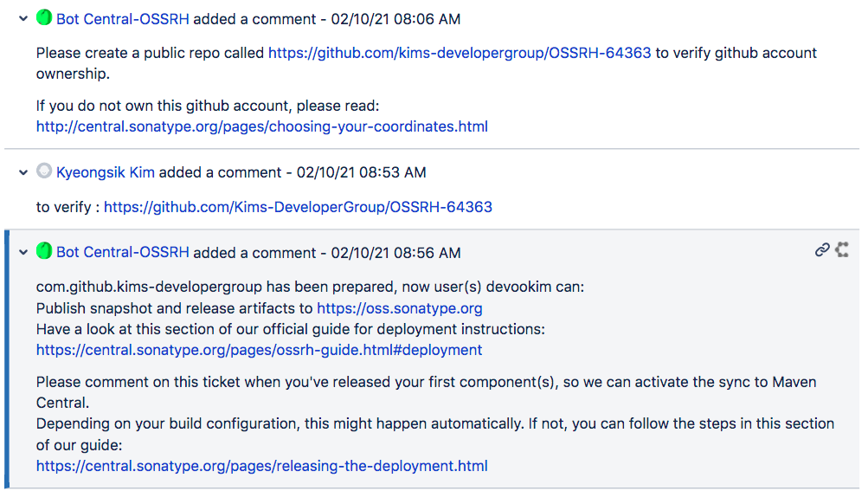Image resolution: width=868 pixels, height=491 pixels.
Task: Click the 02/10/21 08:06 AM timestamp
Action: pyautogui.click(x=395, y=19)
